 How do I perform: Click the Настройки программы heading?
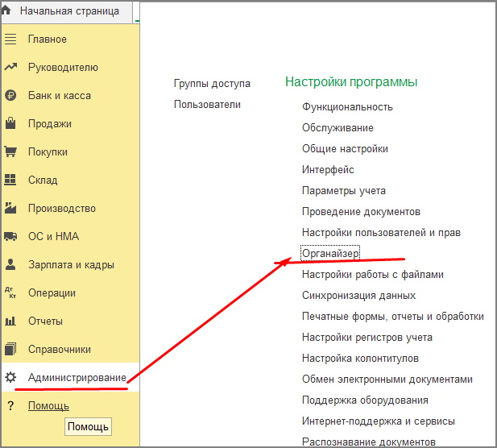pos(351,82)
